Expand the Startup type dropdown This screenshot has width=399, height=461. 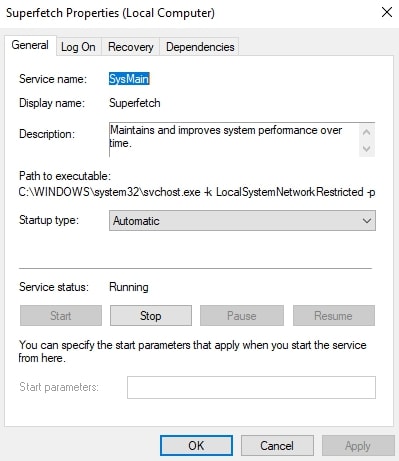click(242, 220)
